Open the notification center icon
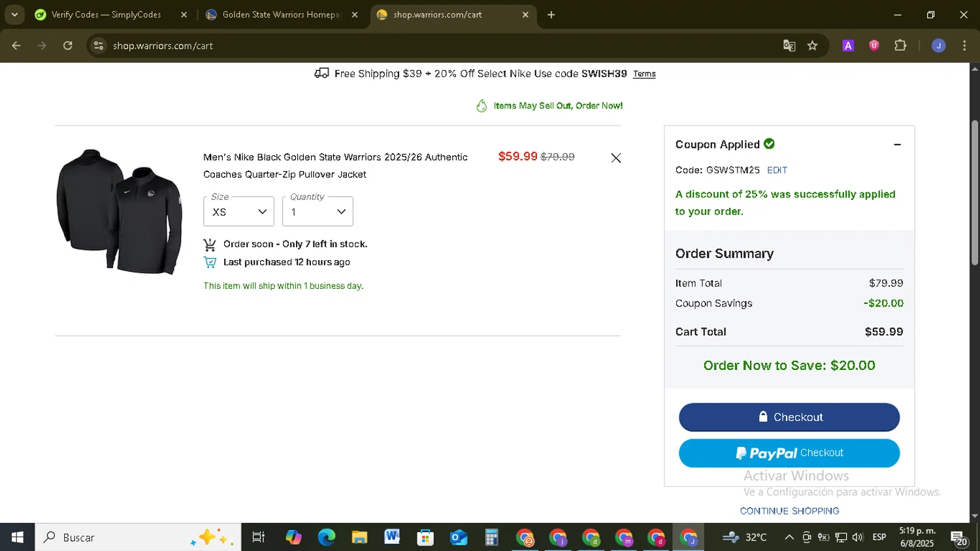980x551 pixels. point(959,538)
